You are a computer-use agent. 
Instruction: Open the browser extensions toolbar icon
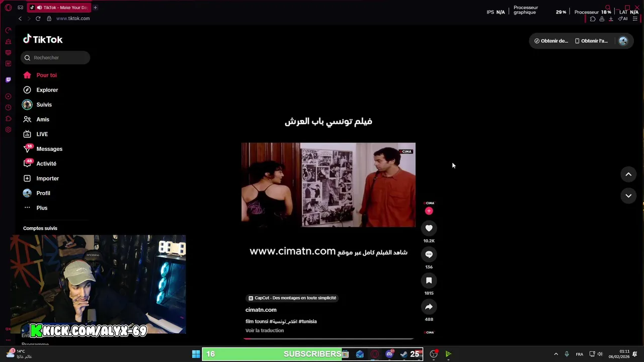click(593, 19)
